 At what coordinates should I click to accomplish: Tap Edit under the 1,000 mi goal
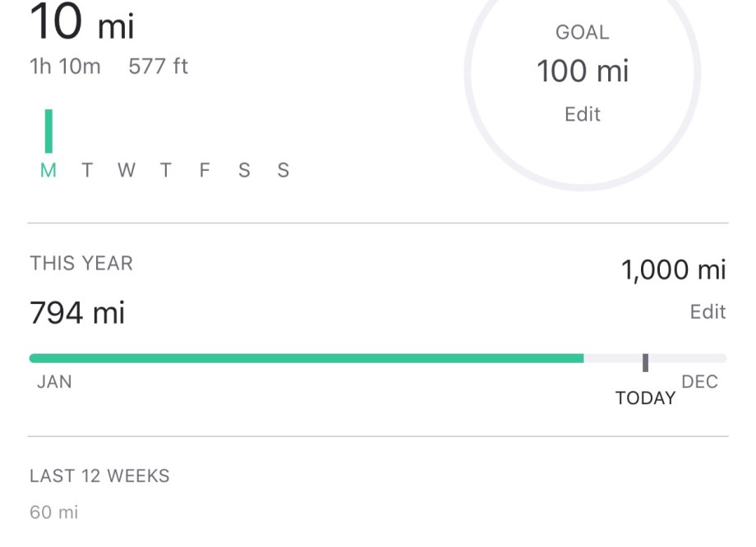pyautogui.click(x=708, y=312)
